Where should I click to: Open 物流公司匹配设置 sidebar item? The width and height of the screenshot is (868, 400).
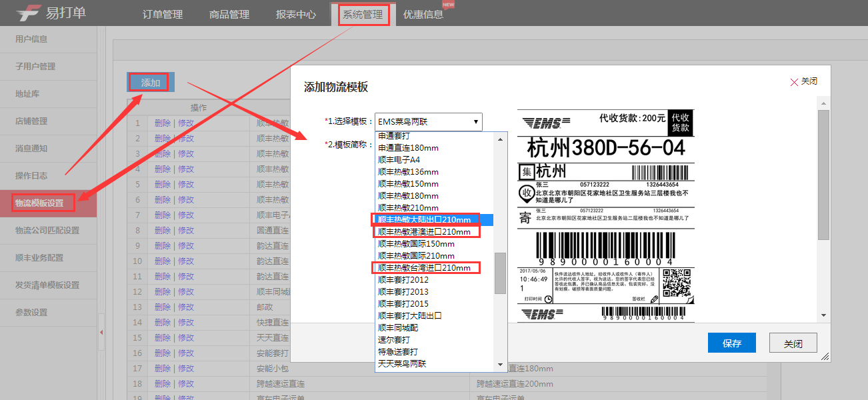point(48,231)
